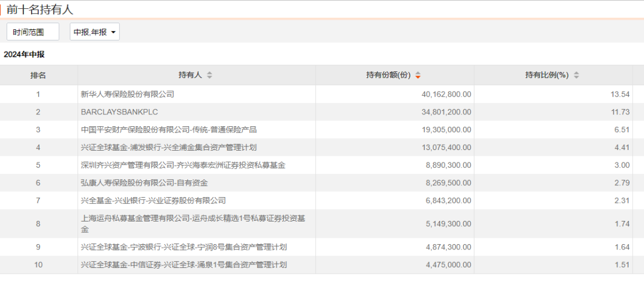Click holding ratio 4.41

[x=622, y=147]
